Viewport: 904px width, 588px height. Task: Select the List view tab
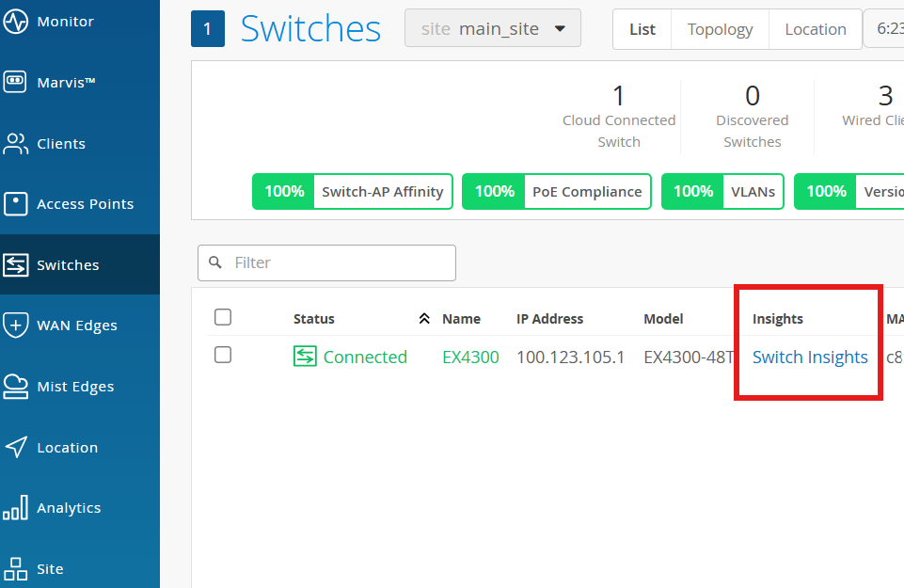(x=642, y=29)
